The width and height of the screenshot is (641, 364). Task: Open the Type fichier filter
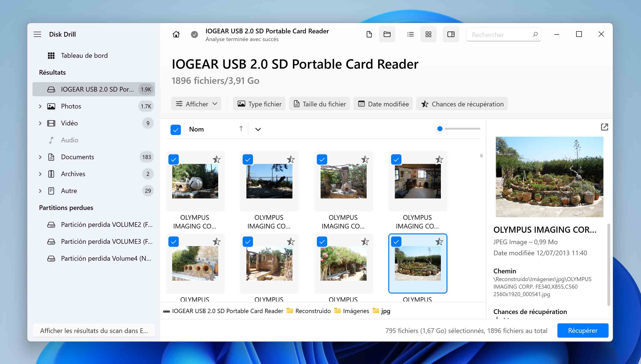coord(259,104)
